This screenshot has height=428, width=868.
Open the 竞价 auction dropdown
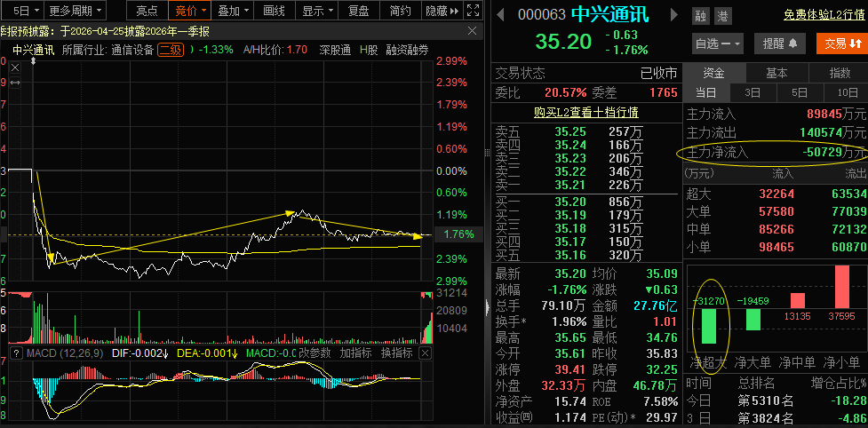coord(190,10)
